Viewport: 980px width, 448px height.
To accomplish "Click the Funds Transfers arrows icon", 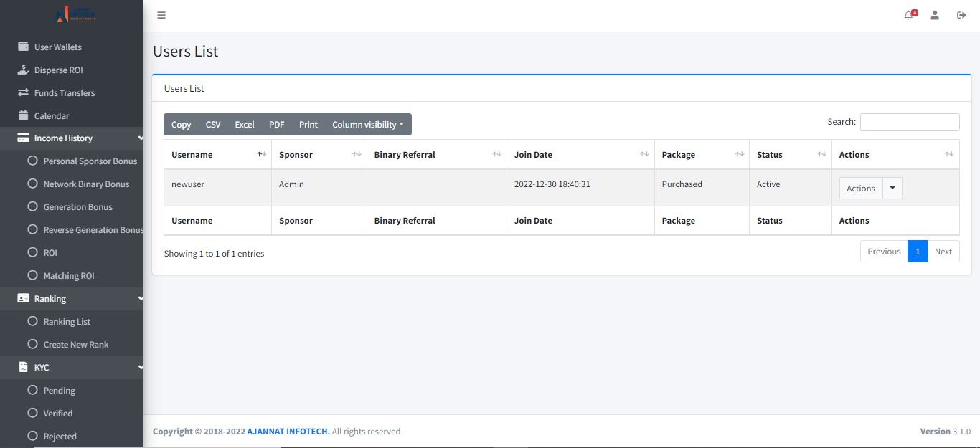I will (24, 92).
